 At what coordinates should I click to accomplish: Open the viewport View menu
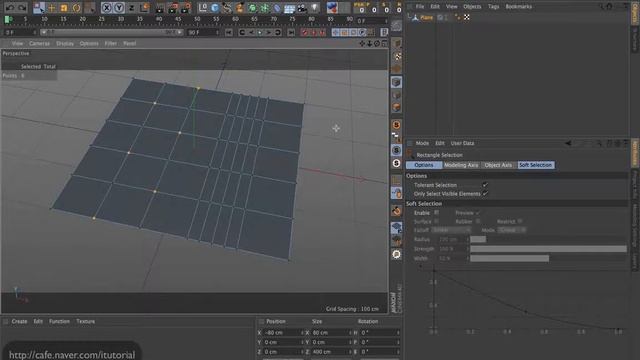18,43
